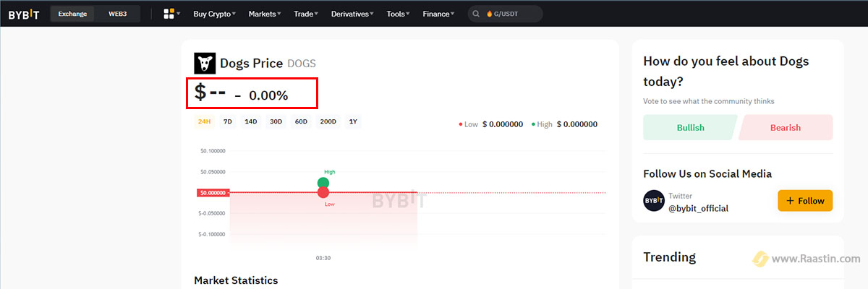The image size is (868, 289).
Task: Open the @bybit_official Twitter handle
Action: [x=698, y=208]
